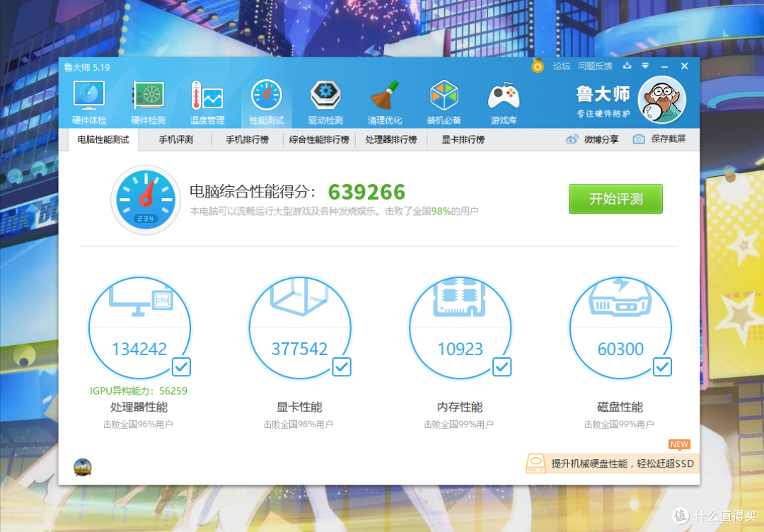Click the skin/theme icon beside 问题反馈
This screenshot has height=532, width=764.
point(627,66)
